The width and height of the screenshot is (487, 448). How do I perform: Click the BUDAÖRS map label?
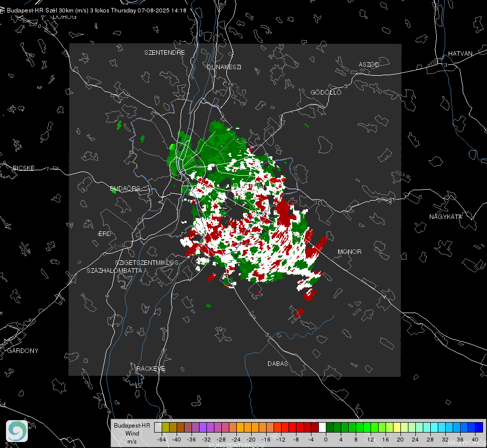pyautogui.click(x=125, y=189)
